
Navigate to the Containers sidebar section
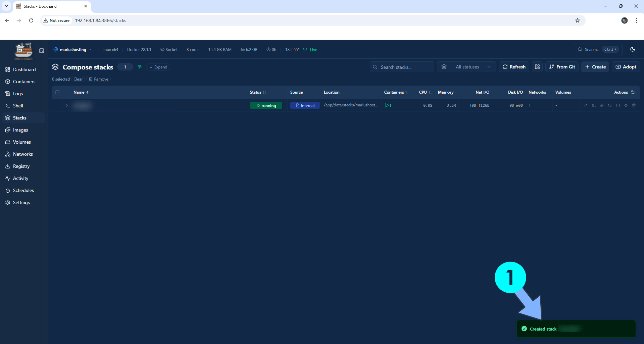click(24, 82)
